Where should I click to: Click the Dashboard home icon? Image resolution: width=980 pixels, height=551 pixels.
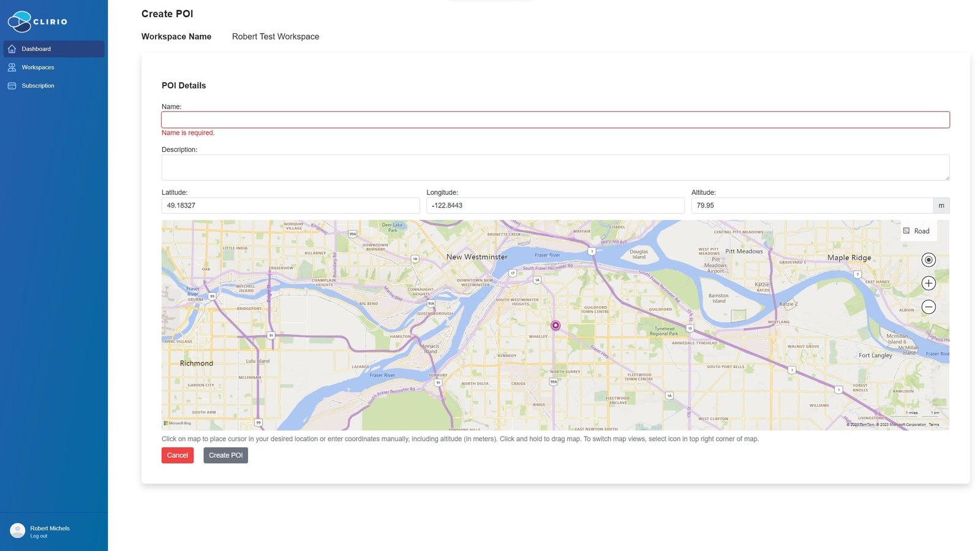pyautogui.click(x=12, y=49)
